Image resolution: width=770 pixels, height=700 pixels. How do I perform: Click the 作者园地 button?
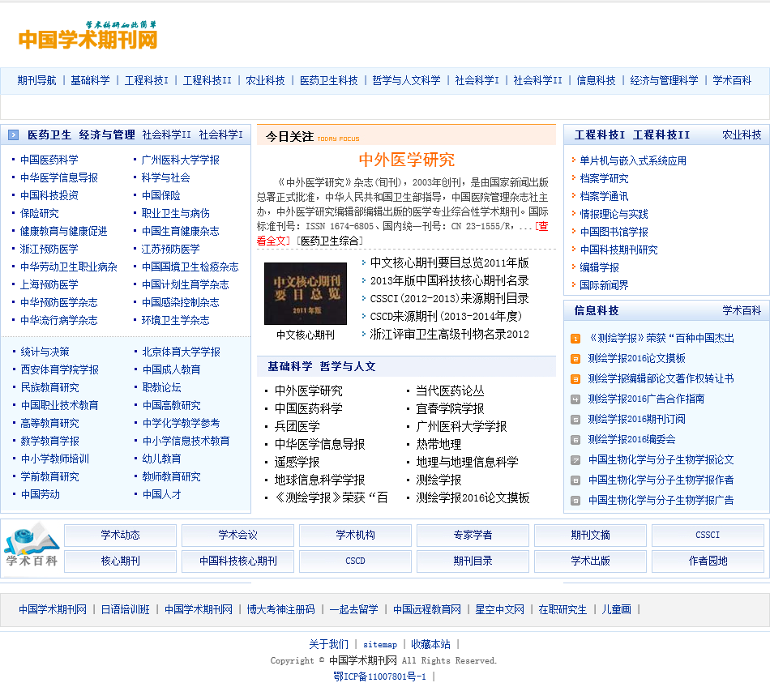[x=708, y=561]
